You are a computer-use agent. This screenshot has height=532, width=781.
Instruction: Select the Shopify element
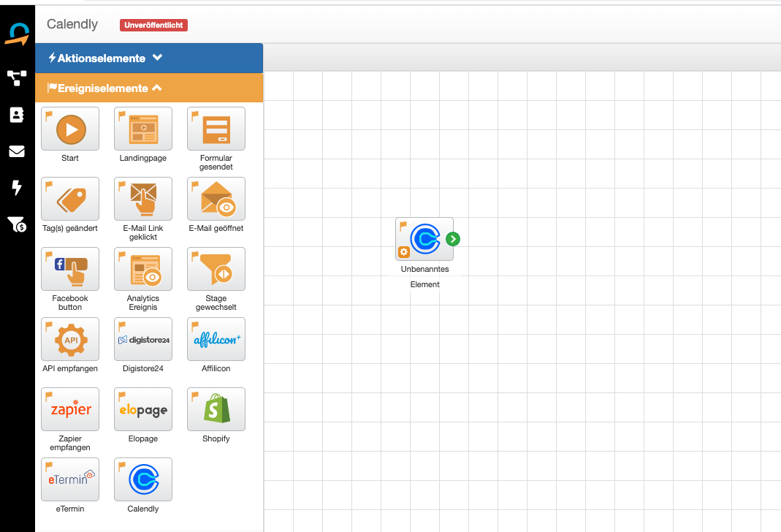tap(216, 409)
